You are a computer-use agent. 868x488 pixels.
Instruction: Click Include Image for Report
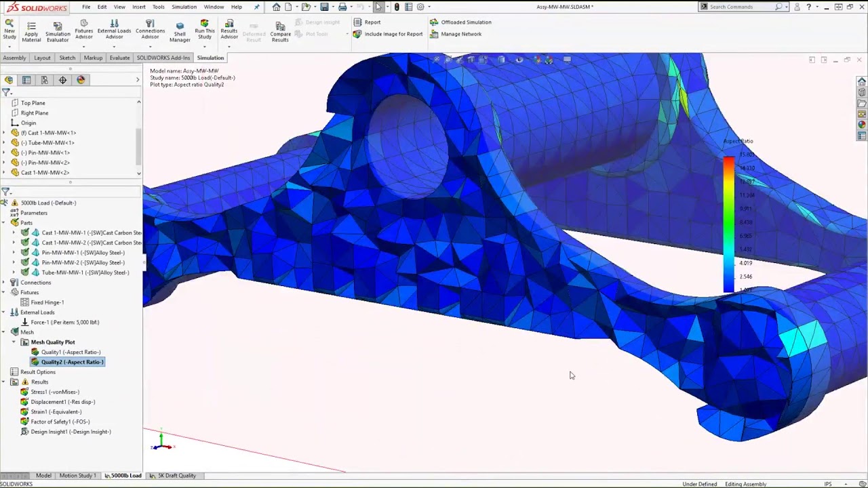(x=388, y=34)
